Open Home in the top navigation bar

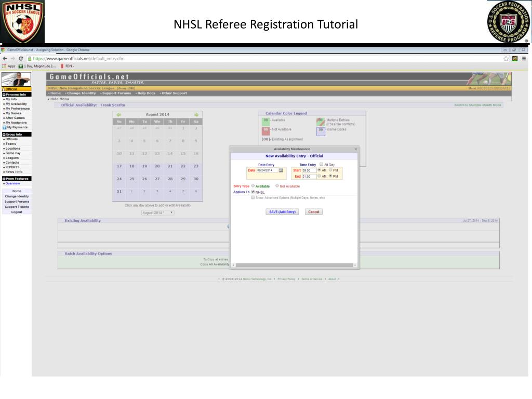[55, 93]
